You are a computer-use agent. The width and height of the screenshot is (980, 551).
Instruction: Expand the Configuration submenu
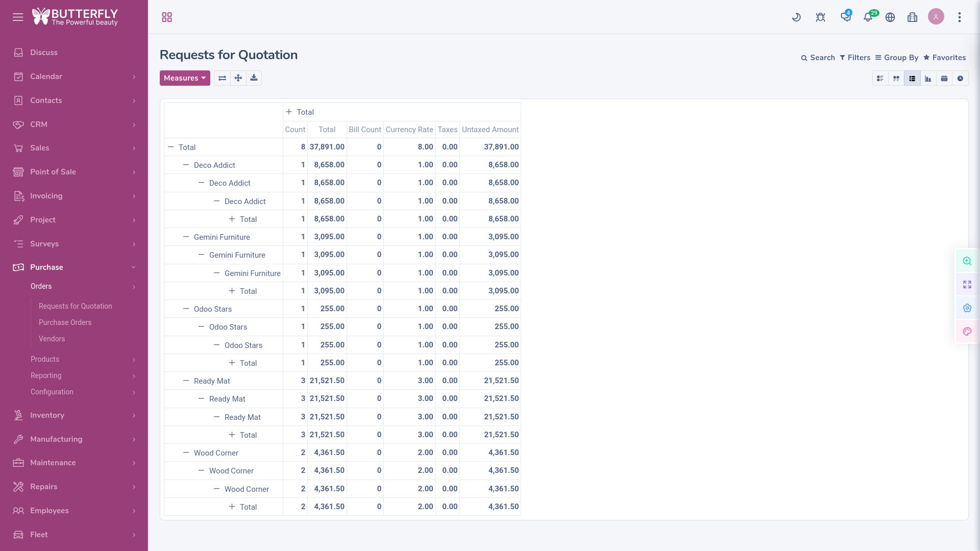pyautogui.click(x=83, y=392)
